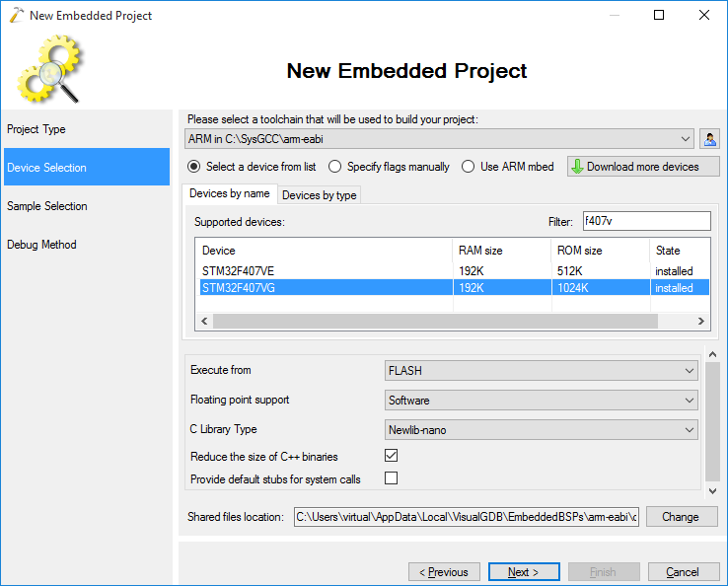This screenshot has height=586, width=728.
Task: Go to the Project Type step
Action: coord(87,129)
